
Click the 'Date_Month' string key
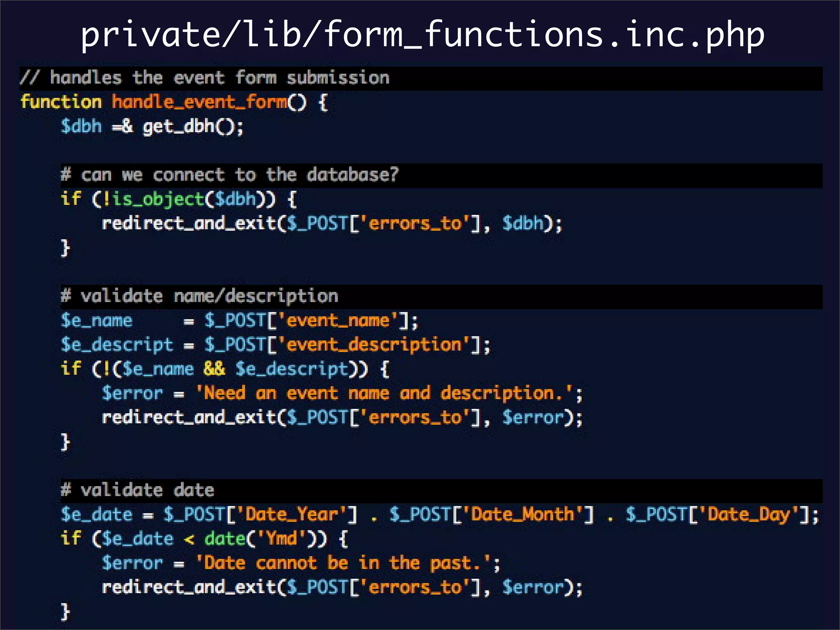522,514
